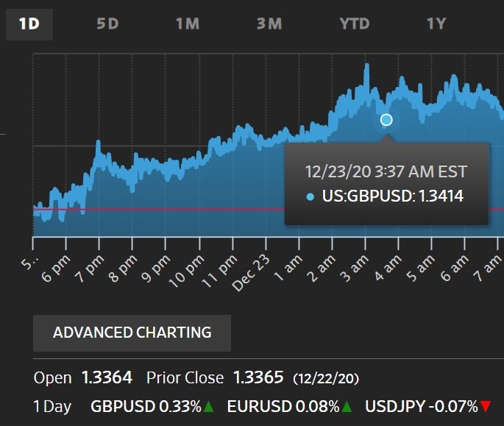Click the blue dot in tooltip legend
Image resolution: width=504 pixels, height=426 pixels.
tap(310, 196)
